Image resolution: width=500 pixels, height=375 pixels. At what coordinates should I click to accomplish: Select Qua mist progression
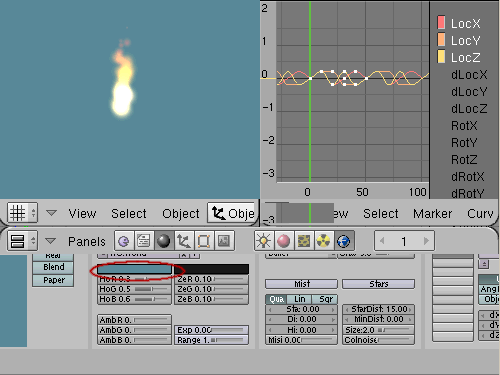[x=276, y=299]
